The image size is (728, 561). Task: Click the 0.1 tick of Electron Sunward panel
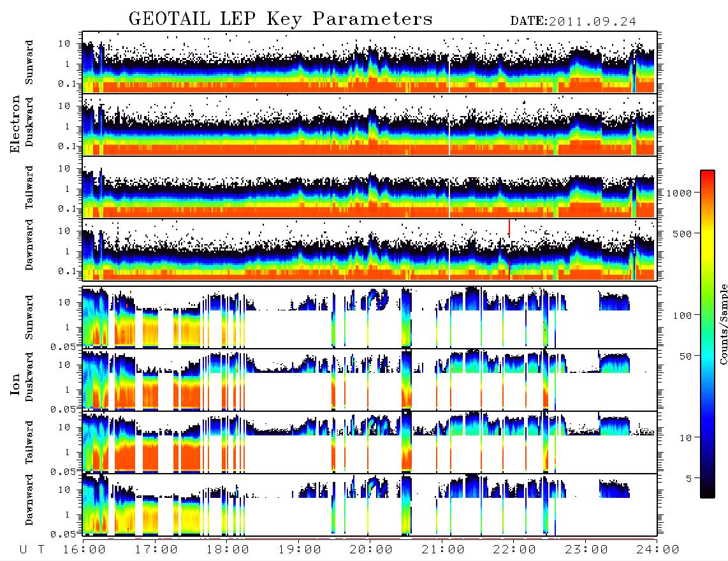pos(66,84)
